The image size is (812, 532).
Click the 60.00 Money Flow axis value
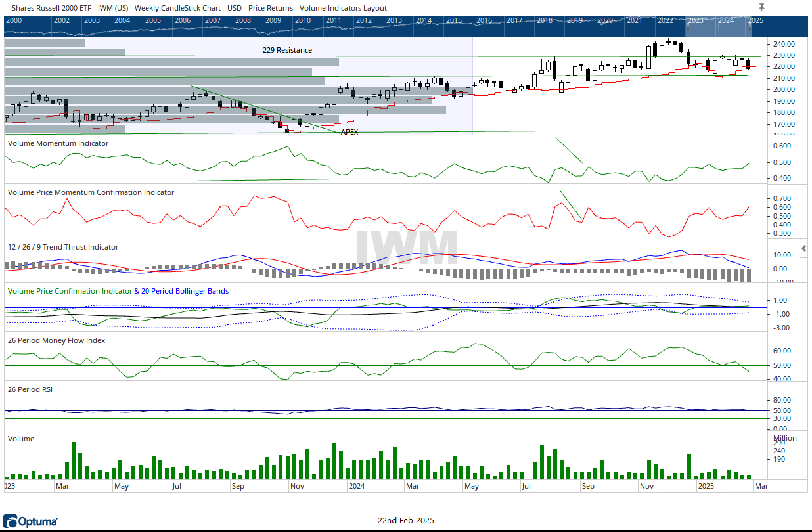point(782,351)
